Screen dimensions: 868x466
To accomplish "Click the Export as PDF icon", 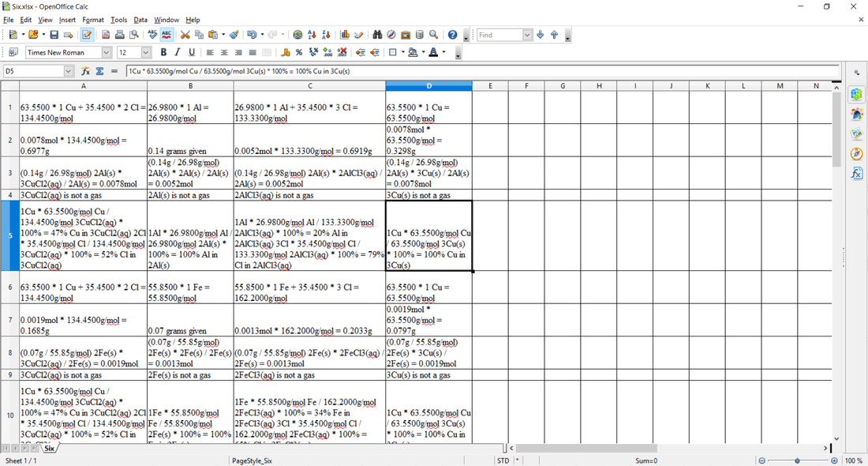I will tap(105, 35).
